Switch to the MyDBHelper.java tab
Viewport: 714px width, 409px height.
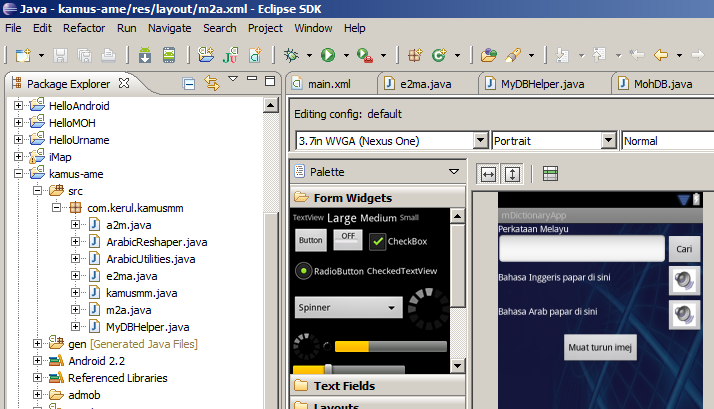542,84
